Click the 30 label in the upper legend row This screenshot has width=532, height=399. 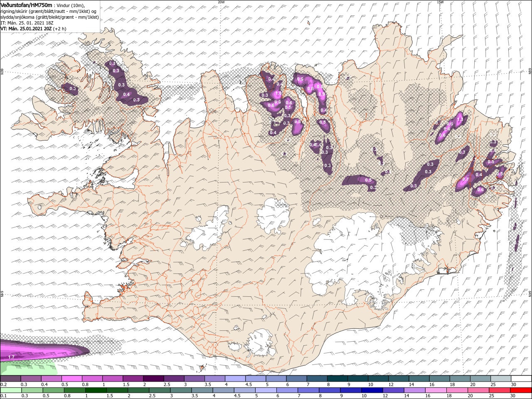click(513, 384)
